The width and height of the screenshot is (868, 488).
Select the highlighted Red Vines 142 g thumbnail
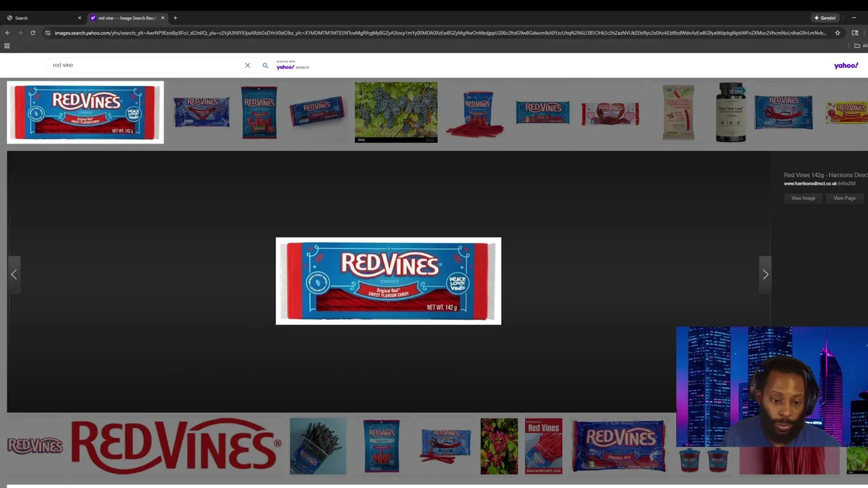(85, 113)
